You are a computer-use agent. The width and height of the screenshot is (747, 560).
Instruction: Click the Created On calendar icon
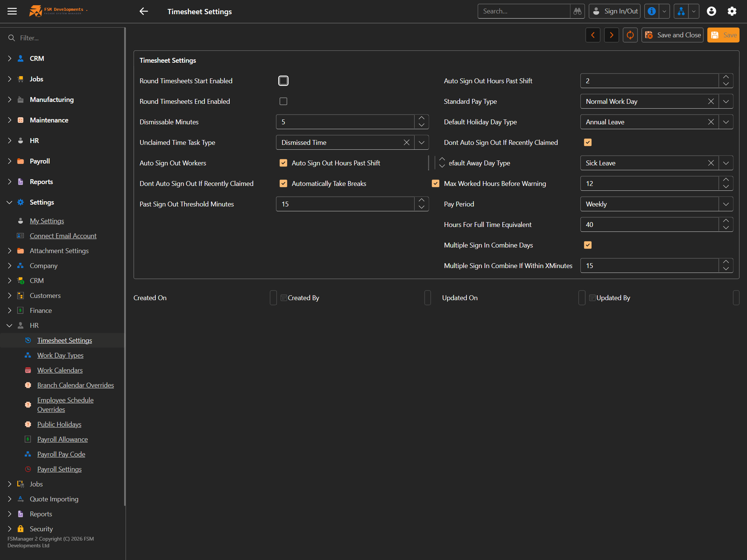284,298
